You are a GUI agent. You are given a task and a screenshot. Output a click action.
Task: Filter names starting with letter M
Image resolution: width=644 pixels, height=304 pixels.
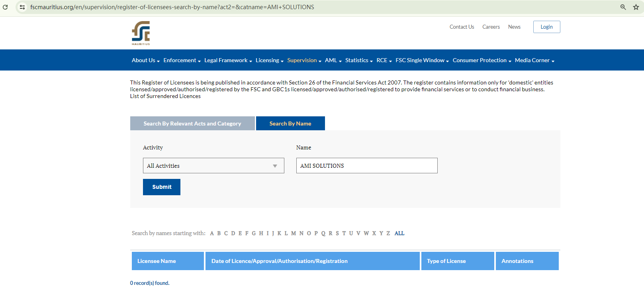point(294,233)
